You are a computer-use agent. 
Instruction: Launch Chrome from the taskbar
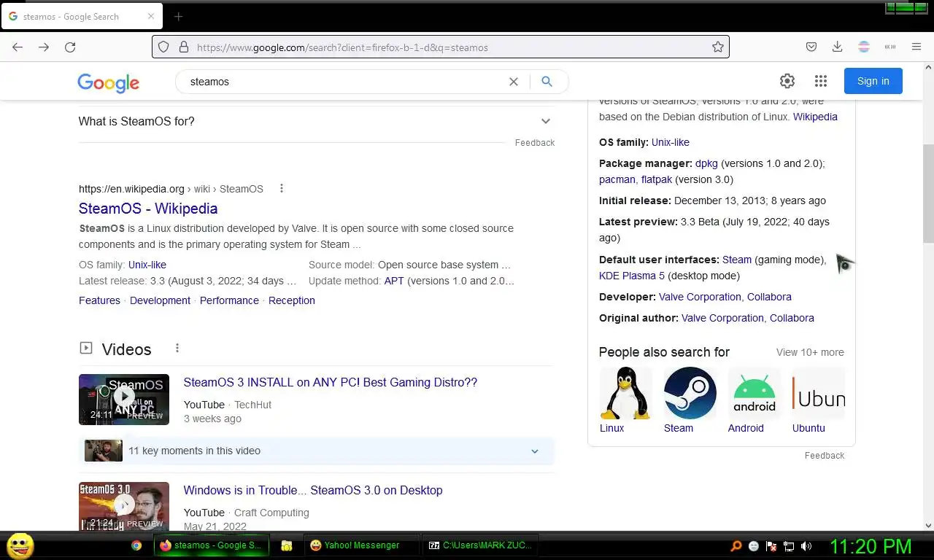[x=136, y=545]
